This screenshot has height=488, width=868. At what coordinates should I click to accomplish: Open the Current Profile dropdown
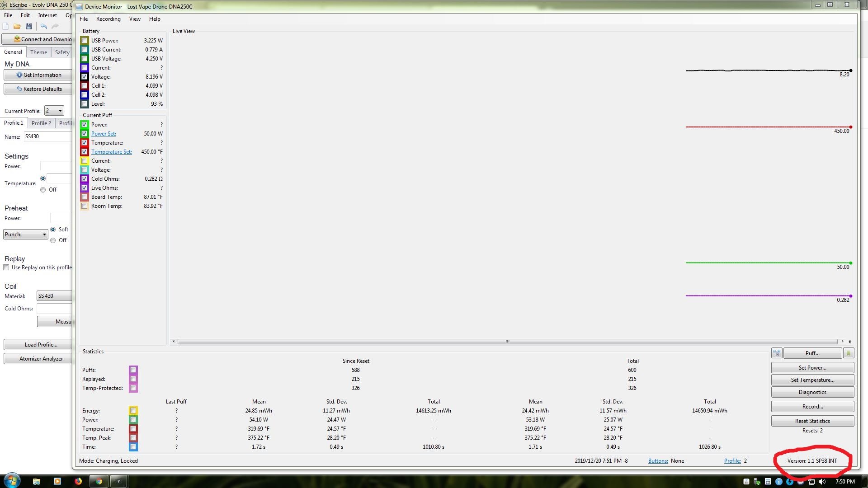(x=54, y=111)
